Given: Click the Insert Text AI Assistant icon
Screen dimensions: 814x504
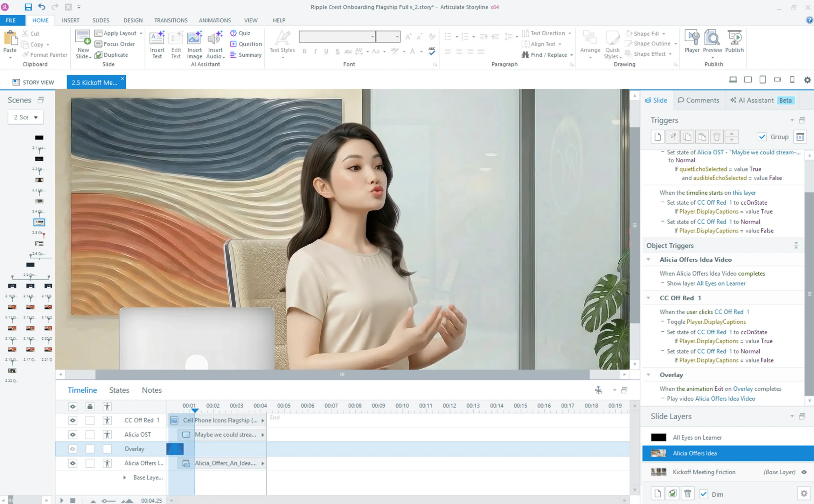Looking at the screenshot, I should tap(157, 45).
